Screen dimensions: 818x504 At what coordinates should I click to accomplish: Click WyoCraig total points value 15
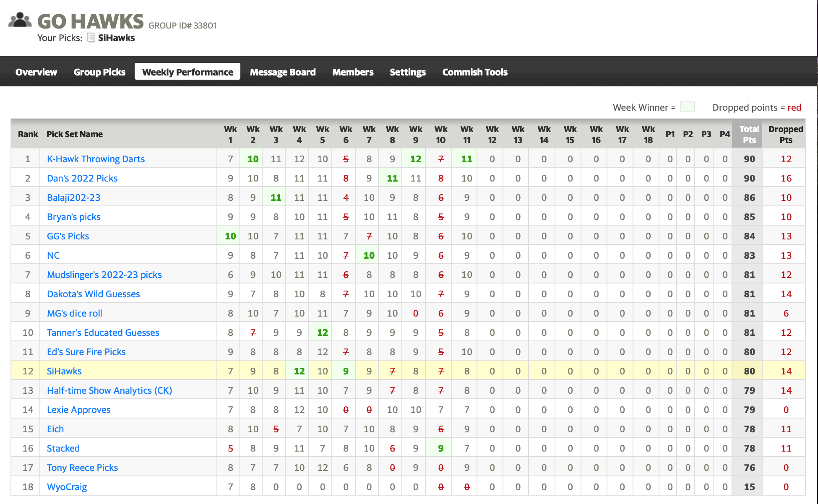749,487
